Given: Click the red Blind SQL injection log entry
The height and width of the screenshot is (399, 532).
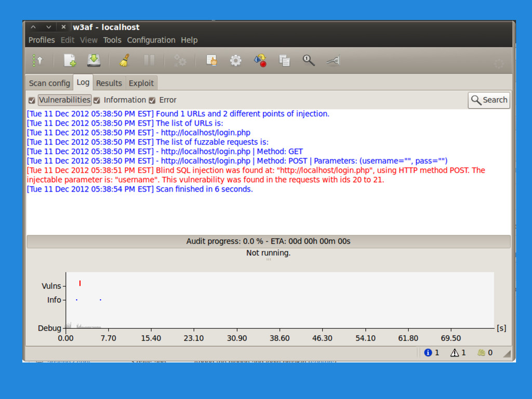Looking at the screenshot, I should tap(256, 175).
